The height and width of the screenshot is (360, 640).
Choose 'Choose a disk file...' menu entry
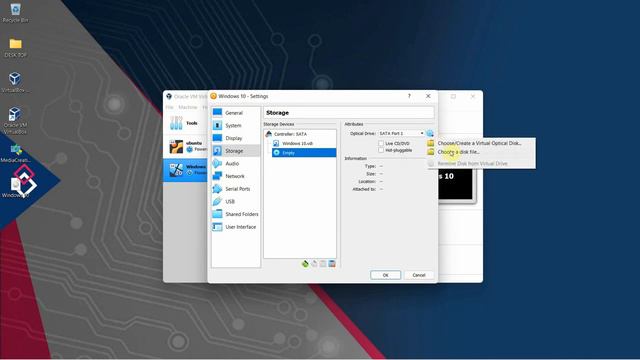tap(480, 152)
